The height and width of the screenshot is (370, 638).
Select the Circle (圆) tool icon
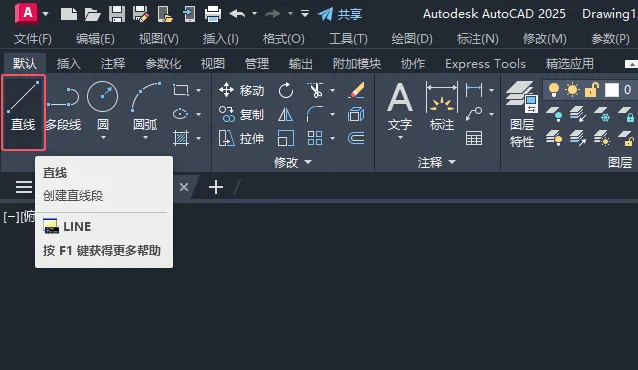103,96
